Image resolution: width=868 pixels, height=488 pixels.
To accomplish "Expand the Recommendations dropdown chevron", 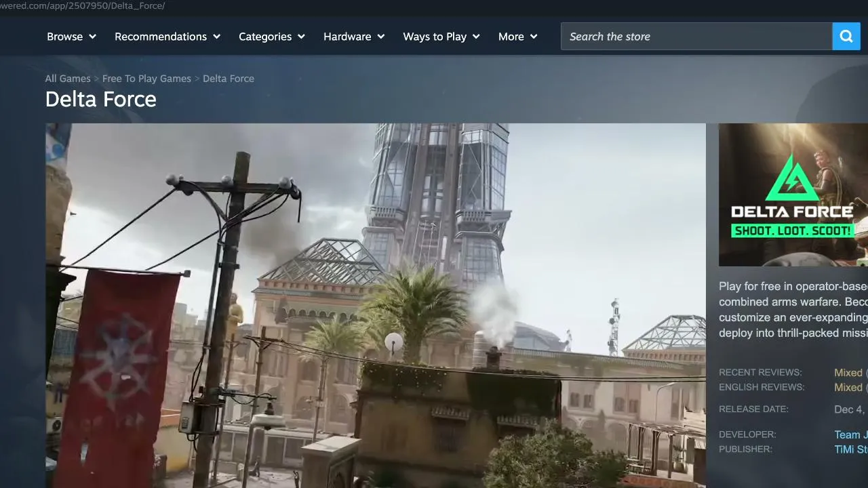I will coord(216,37).
